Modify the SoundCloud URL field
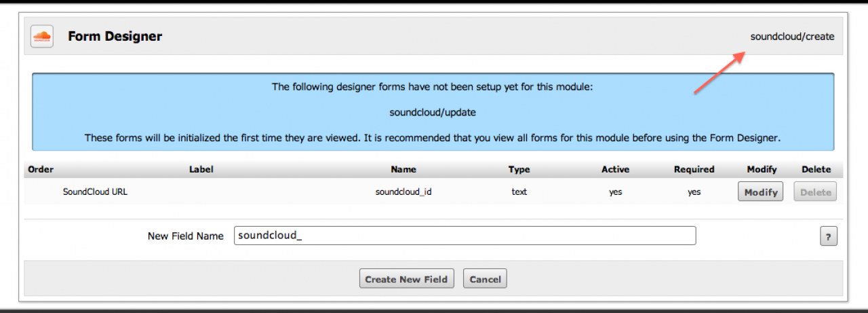The width and height of the screenshot is (868, 313). pos(760,192)
